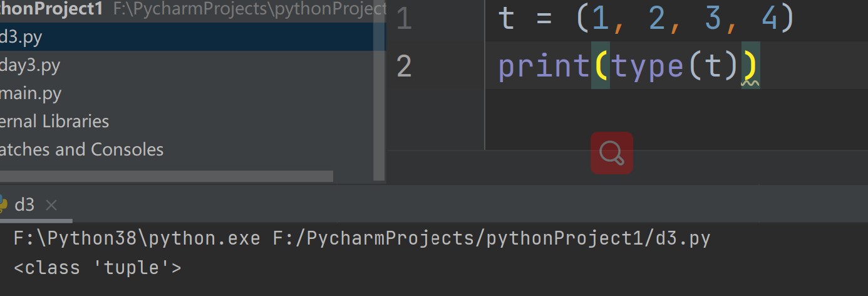
Task: Click the red magnifier search icon
Action: point(612,152)
